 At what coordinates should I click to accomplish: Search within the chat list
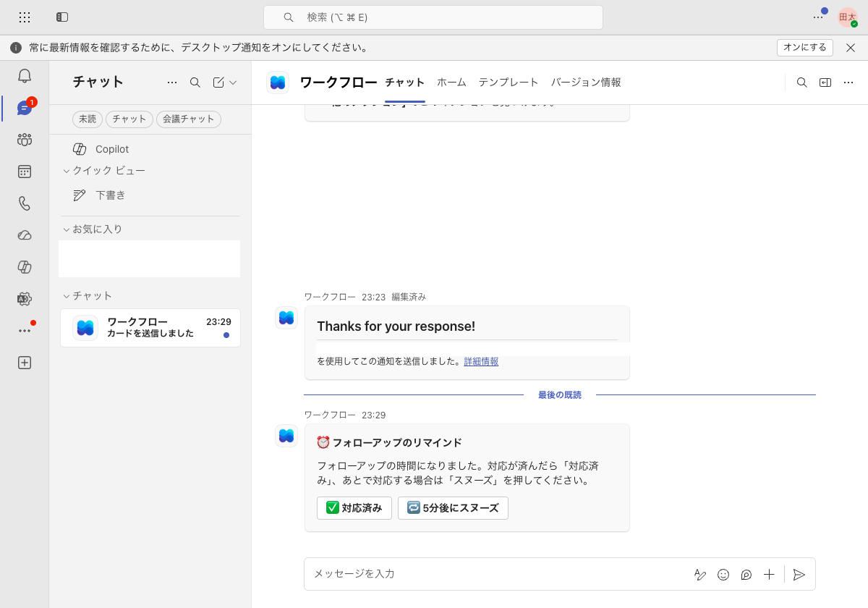195,83
